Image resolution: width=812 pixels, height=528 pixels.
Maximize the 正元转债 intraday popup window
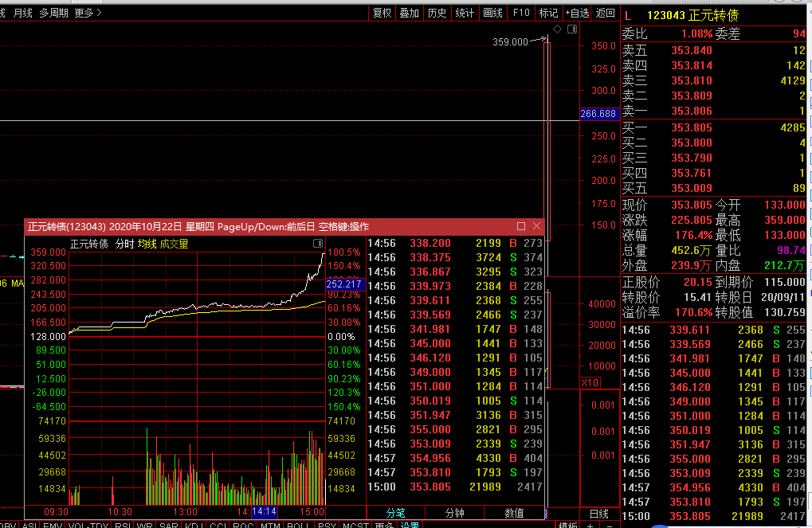(x=521, y=226)
